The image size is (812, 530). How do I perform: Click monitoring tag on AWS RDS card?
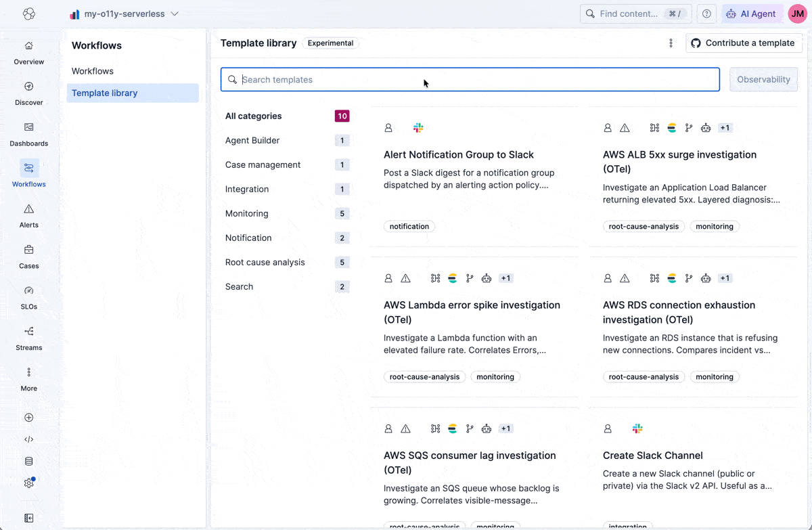715,376
